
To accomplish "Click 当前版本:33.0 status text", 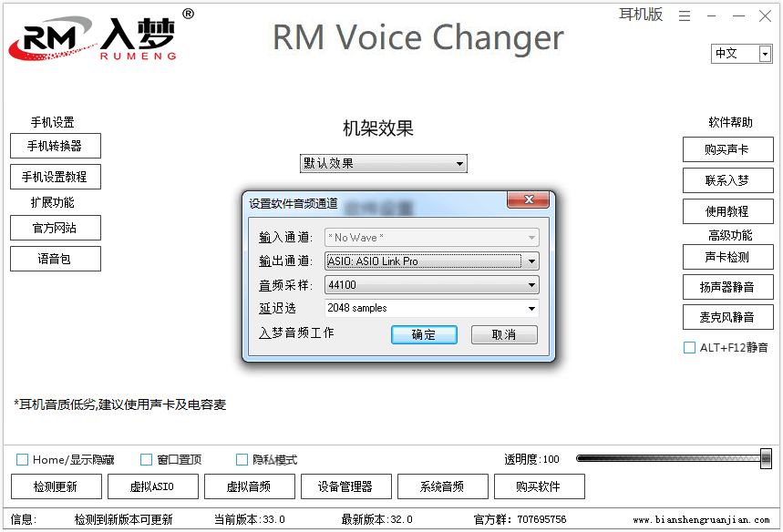I will pos(249,519).
